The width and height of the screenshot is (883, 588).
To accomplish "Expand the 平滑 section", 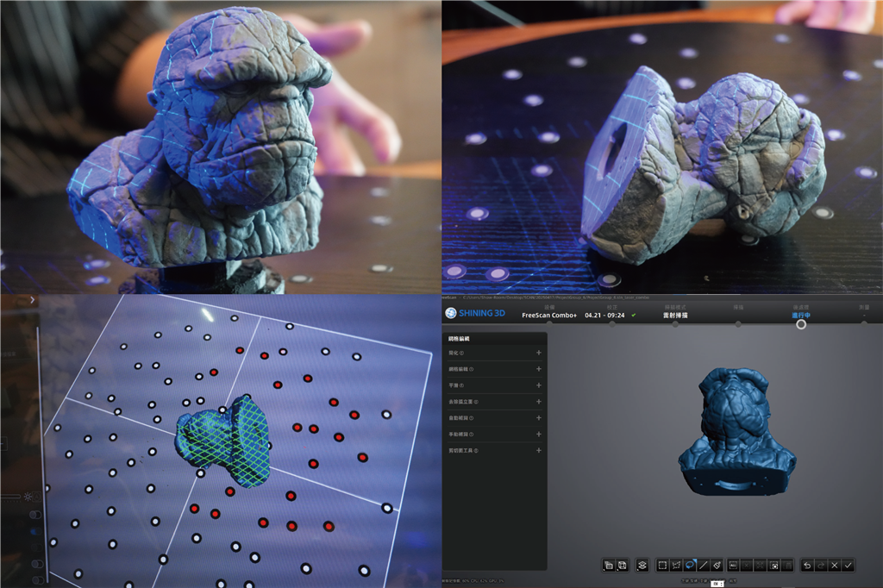I will pos(539,385).
